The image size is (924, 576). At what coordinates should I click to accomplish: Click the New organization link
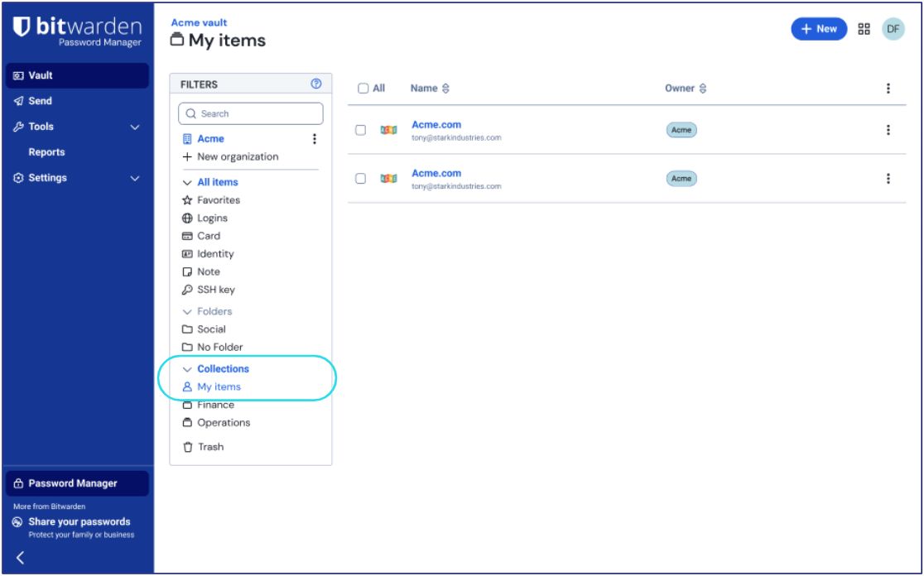tap(237, 157)
